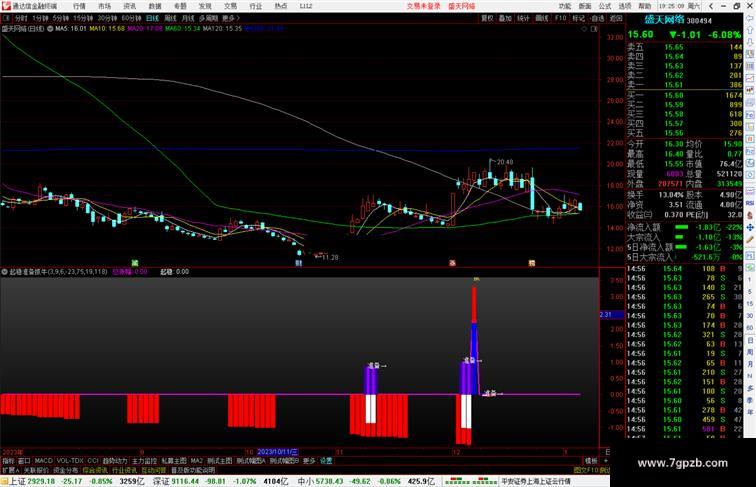
Task: Switch to the 周线 weekly period
Action: point(170,18)
